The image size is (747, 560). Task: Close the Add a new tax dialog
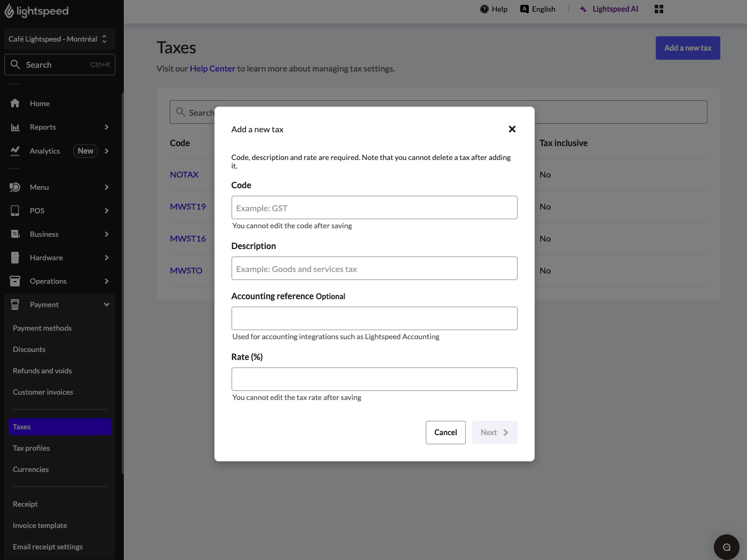[512, 129]
